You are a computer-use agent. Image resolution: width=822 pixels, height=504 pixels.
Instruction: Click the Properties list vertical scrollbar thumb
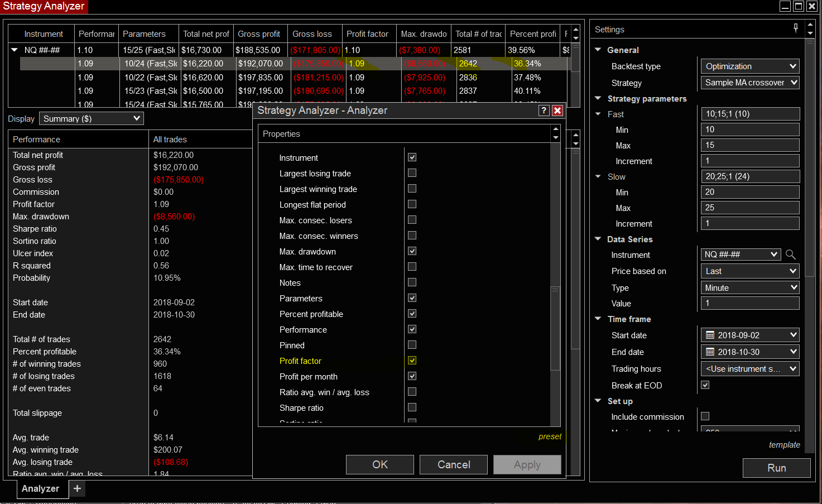pos(555,328)
